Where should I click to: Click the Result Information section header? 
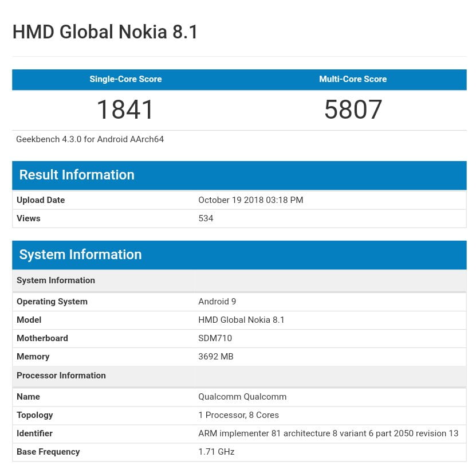point(239,175)
